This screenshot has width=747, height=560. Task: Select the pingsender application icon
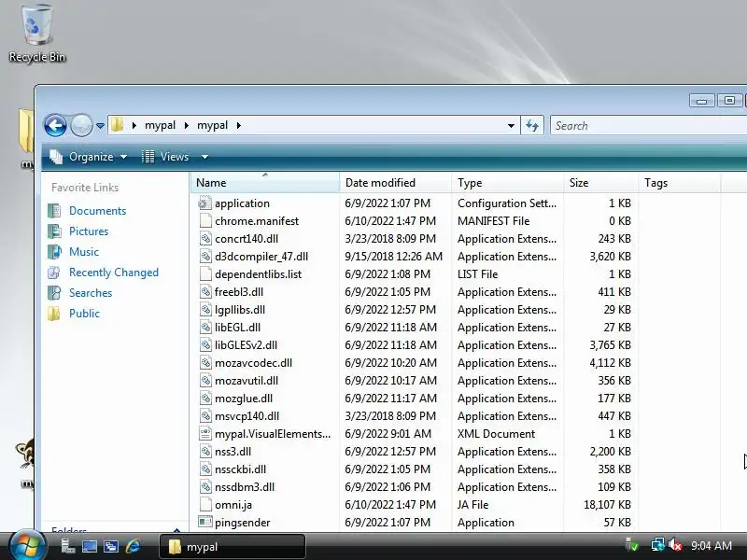(x=204, y=523)
